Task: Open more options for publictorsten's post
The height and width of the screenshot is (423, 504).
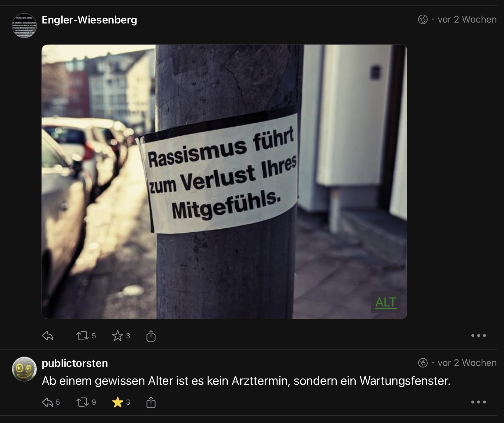Action: coord(478,402)
